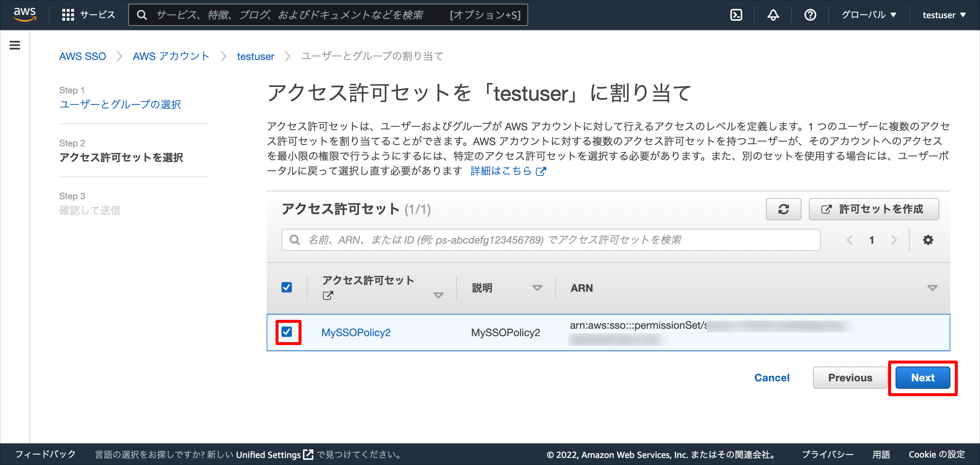Launch CloudShell from the top bar

tap(736, 15)
